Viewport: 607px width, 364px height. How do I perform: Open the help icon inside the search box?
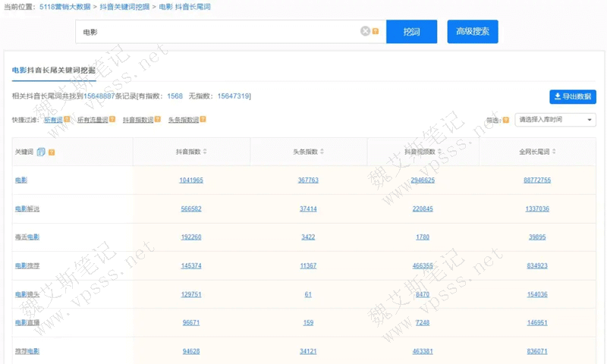(x=376, y=31)
